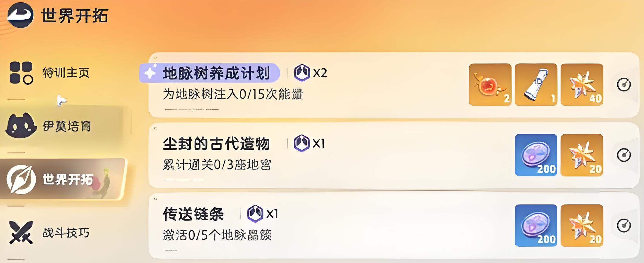Click the compass icon for 世界开拓

(21, 179)
